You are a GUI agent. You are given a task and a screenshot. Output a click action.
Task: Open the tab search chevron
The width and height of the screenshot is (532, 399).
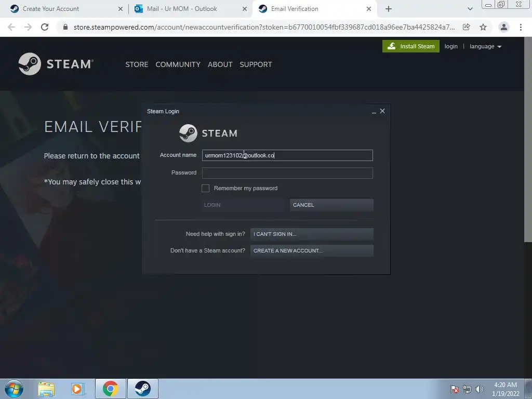click(470, 9)
